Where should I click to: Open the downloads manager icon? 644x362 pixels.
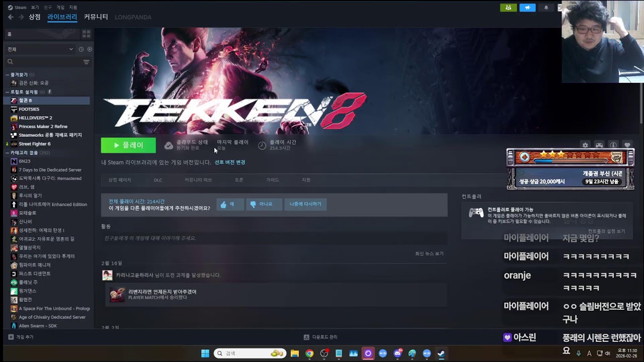(x=306, y=337)
